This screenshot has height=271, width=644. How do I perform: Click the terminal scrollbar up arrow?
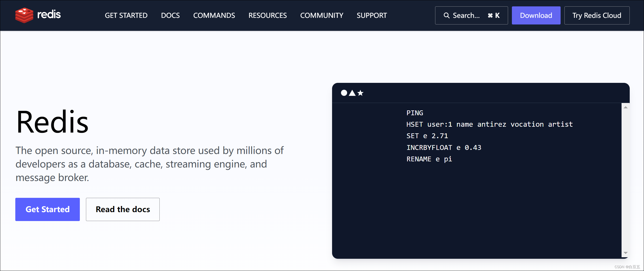pos(625,107)
